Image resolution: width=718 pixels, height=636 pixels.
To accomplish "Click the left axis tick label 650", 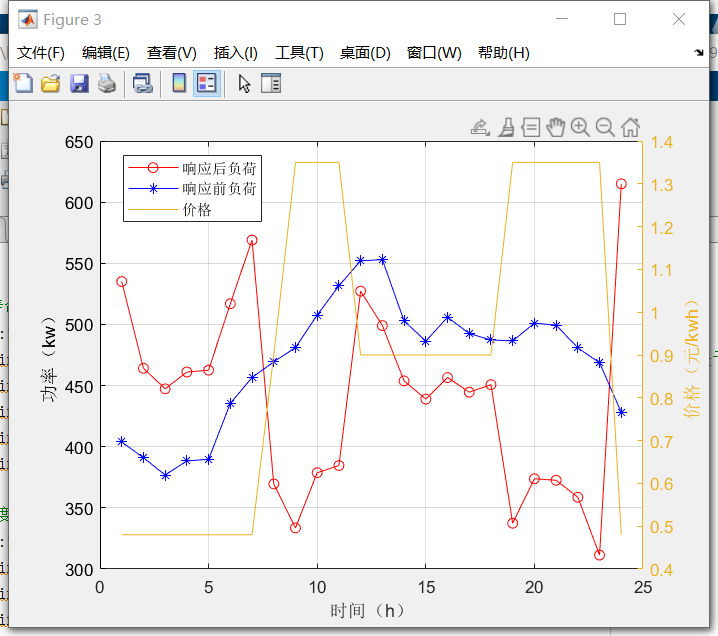I will coord(79,142).
